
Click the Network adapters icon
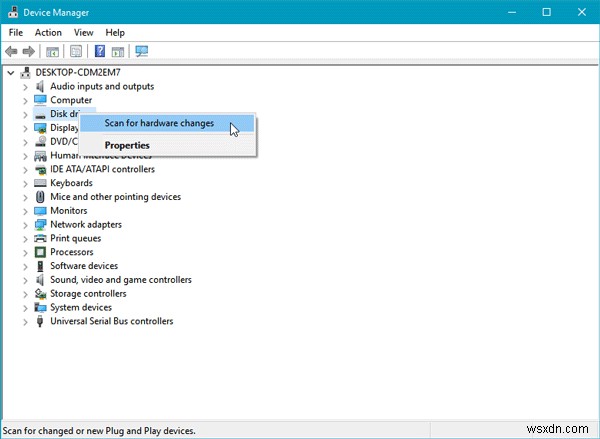coord(40,225)
